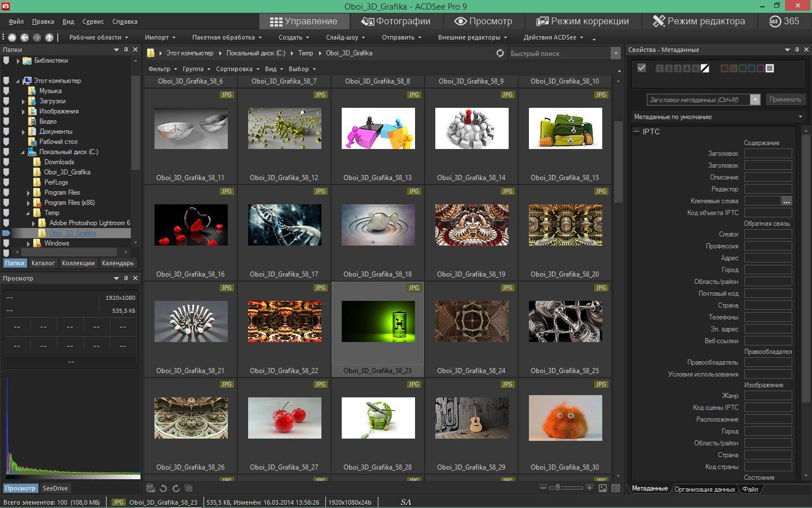
Task: Click the folder icon in the address bar
Action: [x=151, y=53]
